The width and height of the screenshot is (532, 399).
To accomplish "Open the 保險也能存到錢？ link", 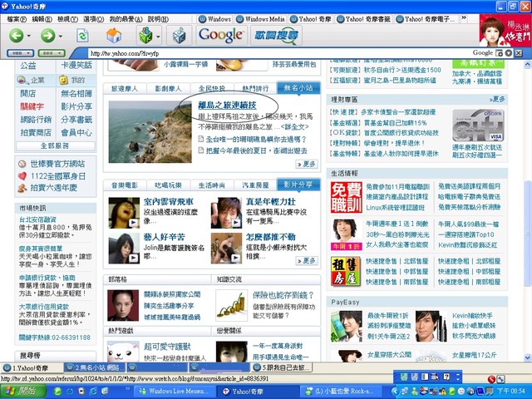I will (x=283, y=295).
